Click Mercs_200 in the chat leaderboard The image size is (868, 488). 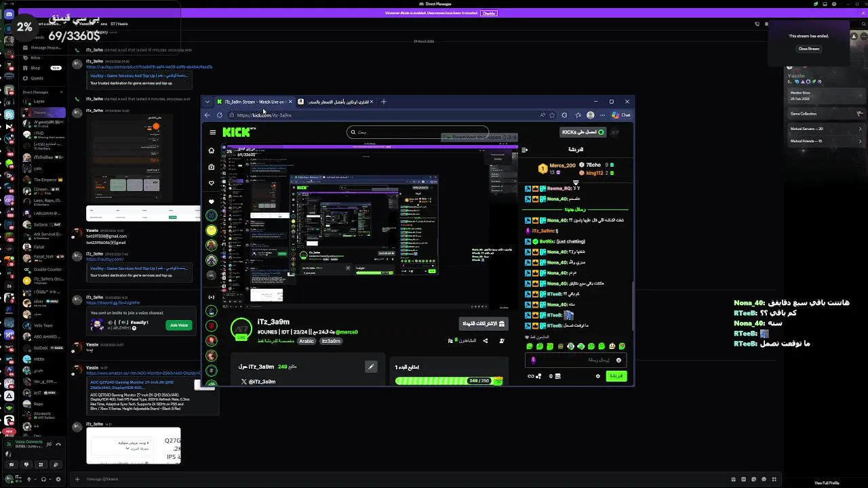tap(562, 165)
